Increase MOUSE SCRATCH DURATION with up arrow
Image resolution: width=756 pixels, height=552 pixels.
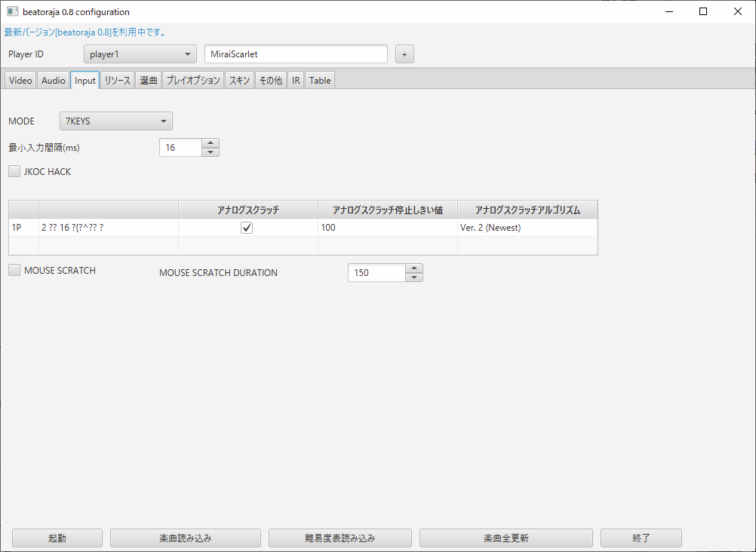pyautogui.click(x=414, y=268)
